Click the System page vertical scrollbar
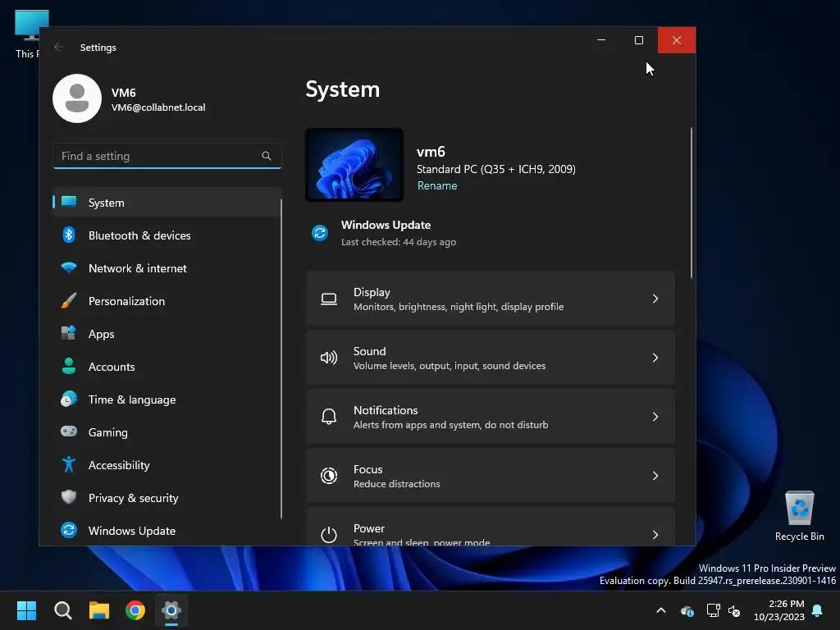Image resolution: width=840 pixels, height=630 pixels. pos(691,203)
